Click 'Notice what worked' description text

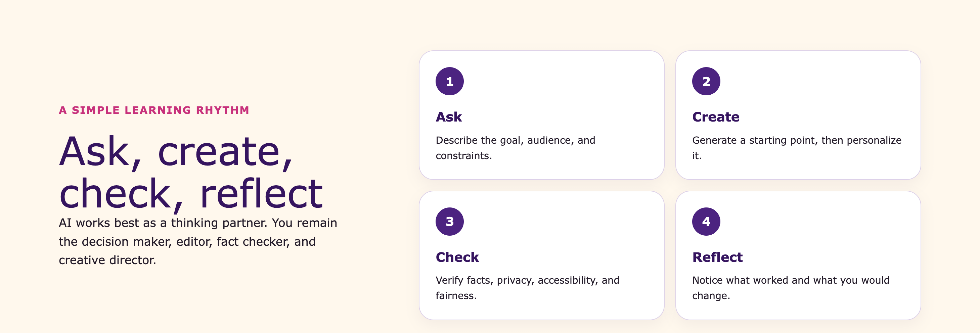pyautogui.click(x=791, y=288)
